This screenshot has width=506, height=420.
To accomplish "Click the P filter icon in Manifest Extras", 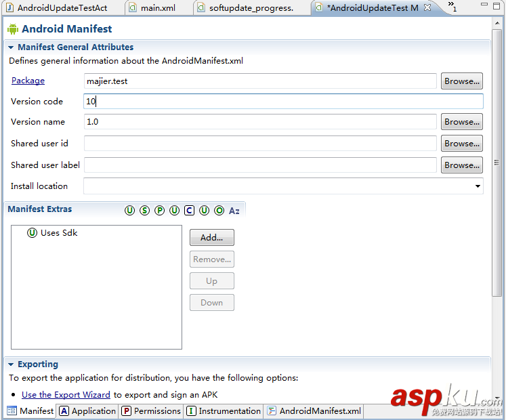I will (x=159, y=211).
